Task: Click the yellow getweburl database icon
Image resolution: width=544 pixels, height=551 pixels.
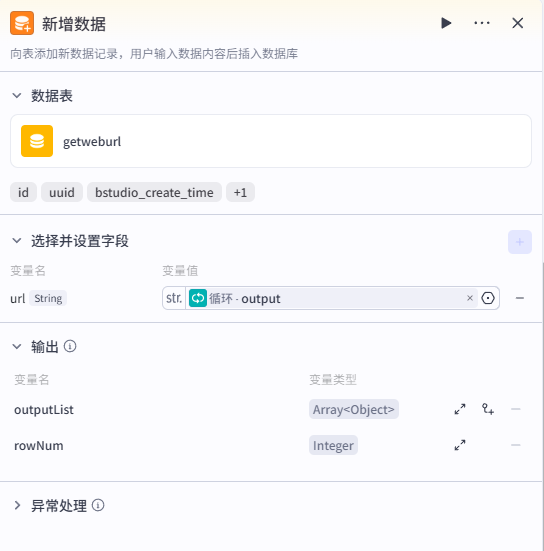Action: tap(37, 141)
